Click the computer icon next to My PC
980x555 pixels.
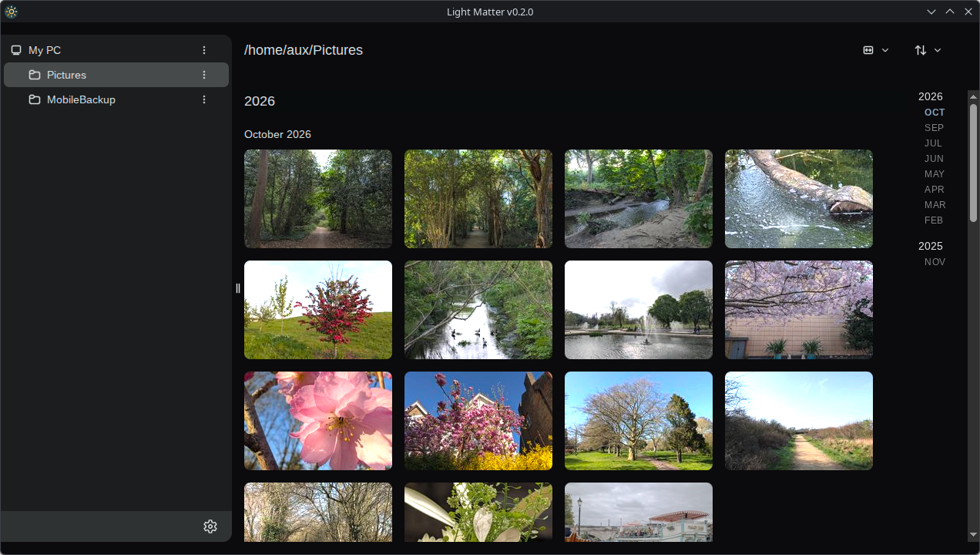(x=16, y=50)
